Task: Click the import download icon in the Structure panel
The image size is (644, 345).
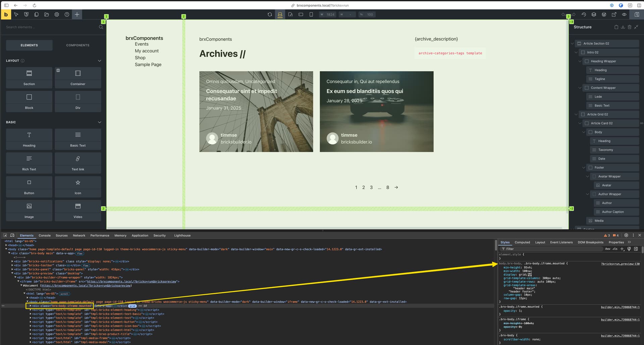Action: point(623,27)
